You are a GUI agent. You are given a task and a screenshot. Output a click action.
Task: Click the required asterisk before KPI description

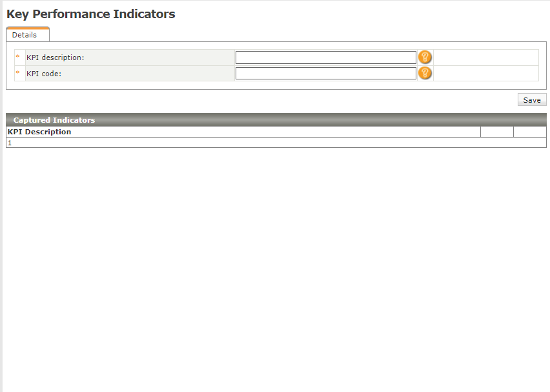pos(18,57)
